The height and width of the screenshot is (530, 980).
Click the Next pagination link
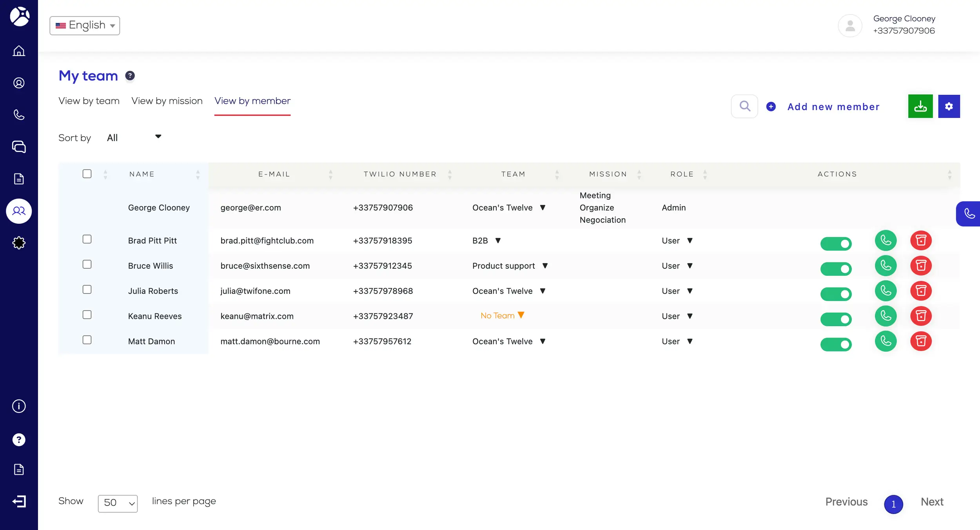[932, 502]
